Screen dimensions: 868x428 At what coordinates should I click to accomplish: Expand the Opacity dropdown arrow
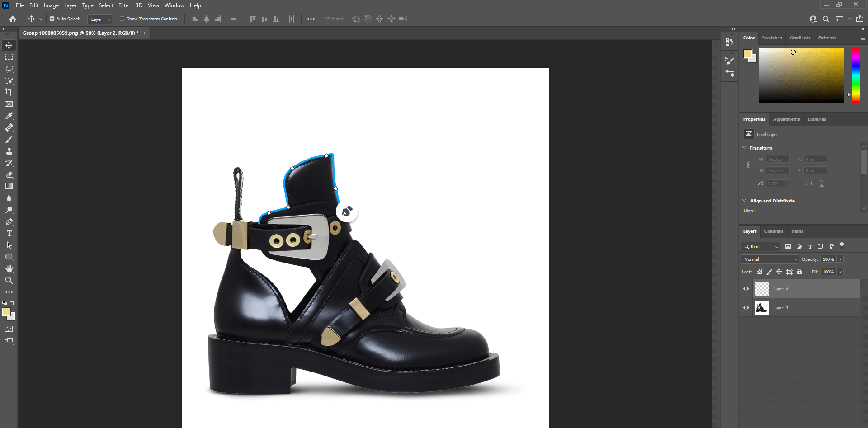840,259
